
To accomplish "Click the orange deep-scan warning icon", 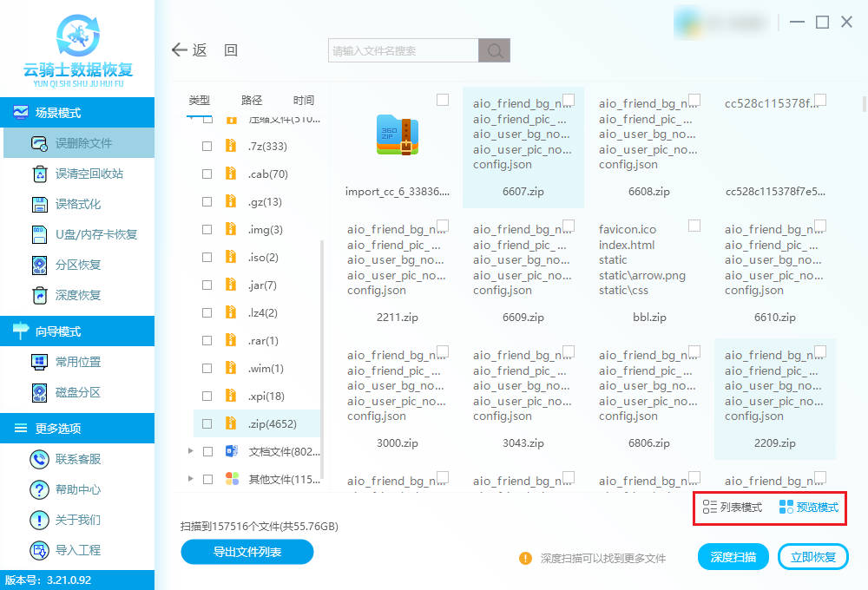I will 525,559.
